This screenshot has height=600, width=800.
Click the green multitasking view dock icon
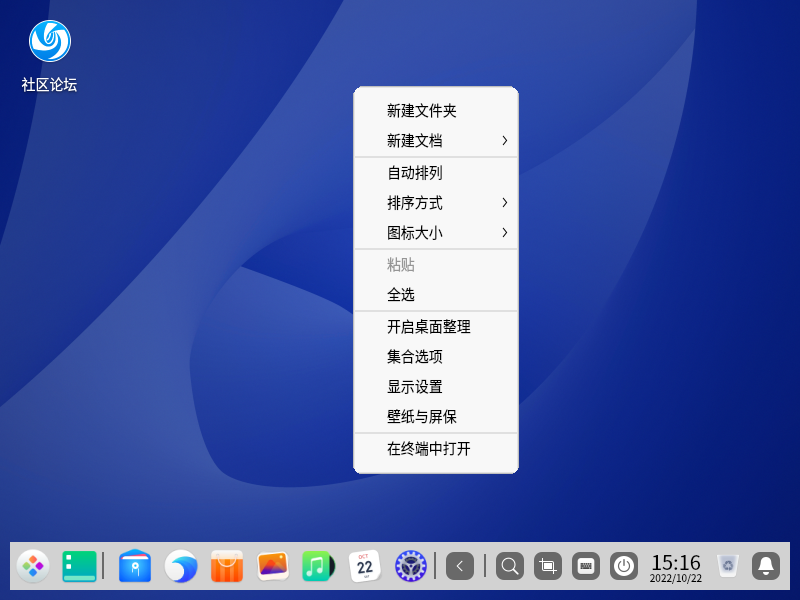(x=79, y=566)
